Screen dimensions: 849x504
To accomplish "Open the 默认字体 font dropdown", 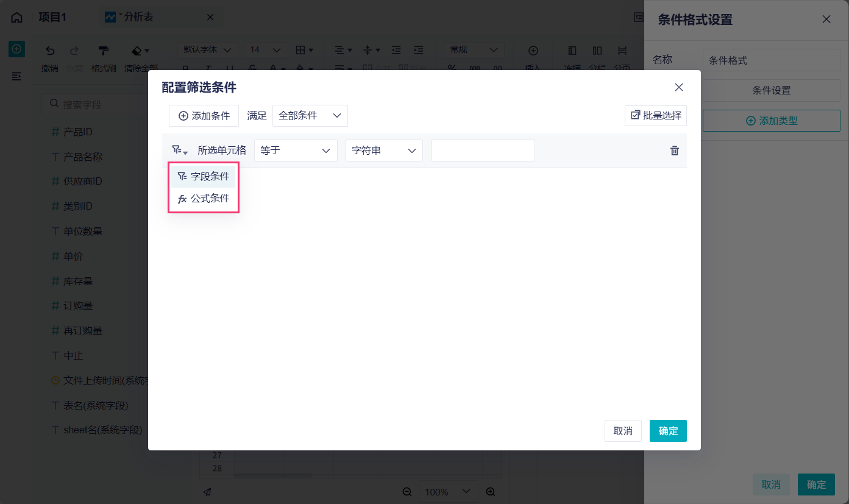I will coord(207,50).
